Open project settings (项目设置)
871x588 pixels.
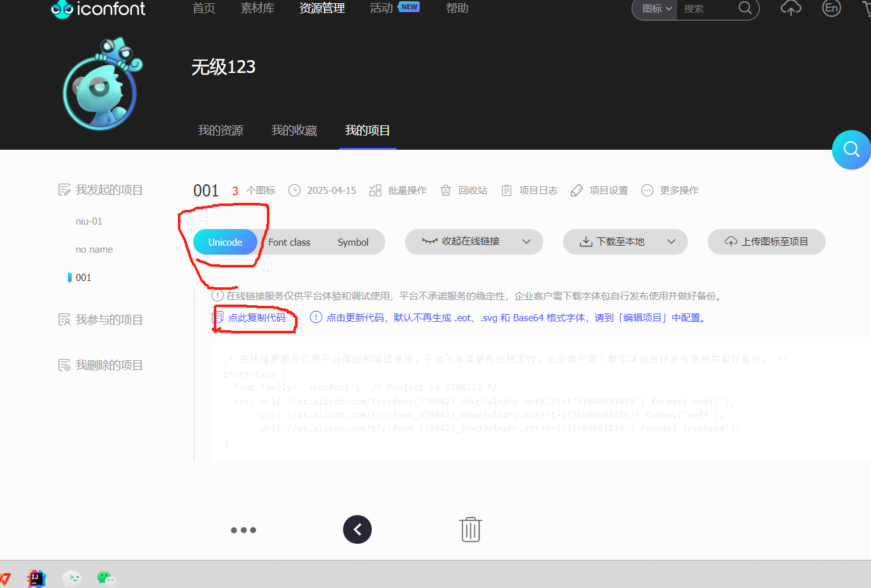coord(600,191)
